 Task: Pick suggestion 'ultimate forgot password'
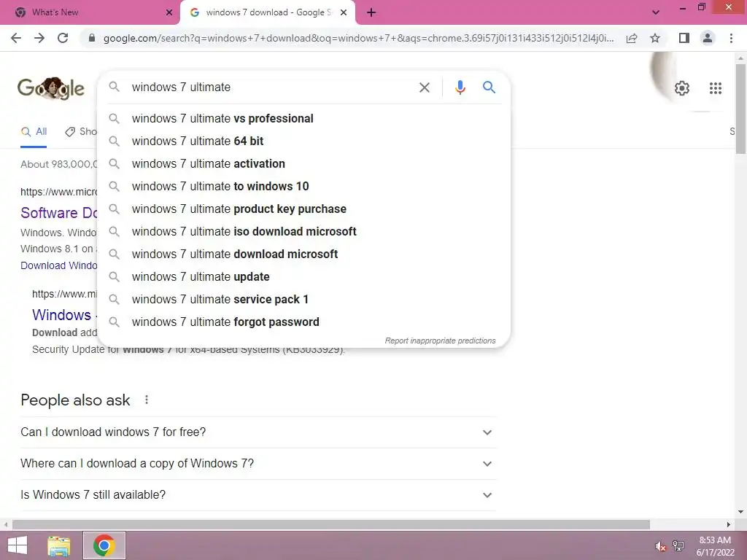303,322
